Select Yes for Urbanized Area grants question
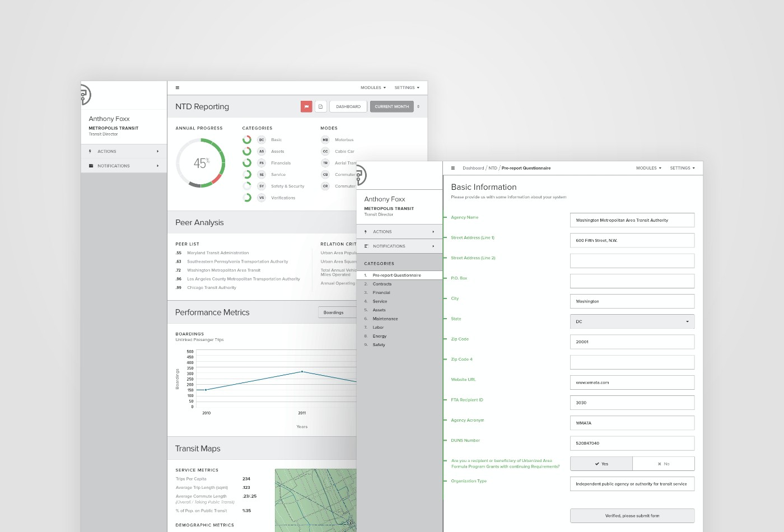The height and width of the screenshot is (532, 784). (601, 464)
